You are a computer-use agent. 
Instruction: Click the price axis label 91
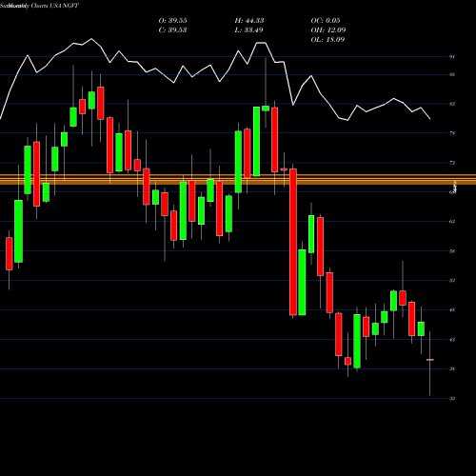click(x=452, y=57)
